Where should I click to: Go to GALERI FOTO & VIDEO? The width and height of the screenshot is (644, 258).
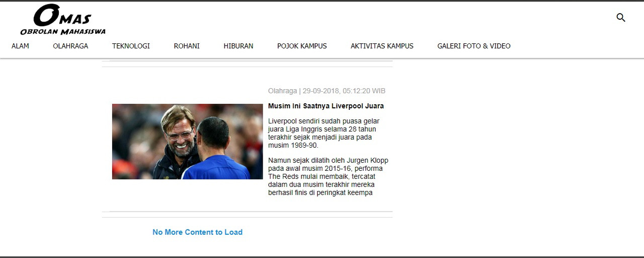(474, 46)
